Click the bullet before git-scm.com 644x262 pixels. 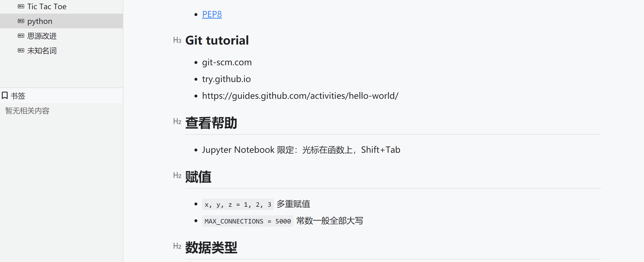point(196,63)
